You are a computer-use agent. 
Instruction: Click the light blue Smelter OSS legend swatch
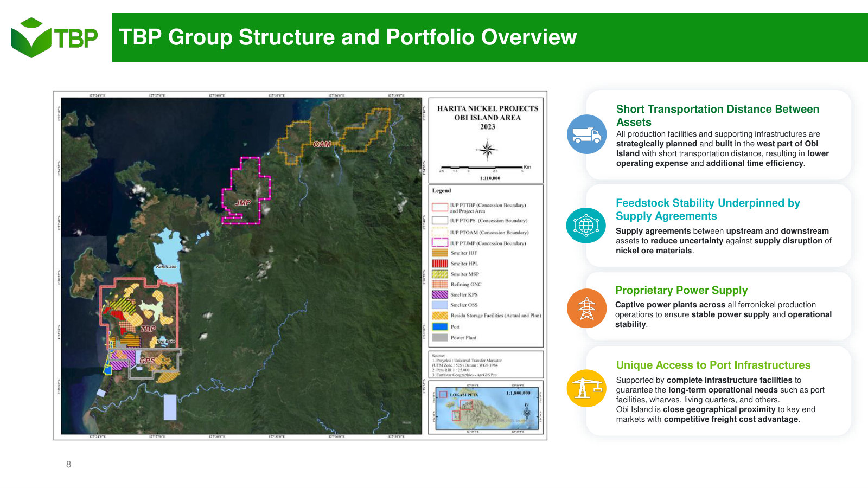click(x=439, y=305)
